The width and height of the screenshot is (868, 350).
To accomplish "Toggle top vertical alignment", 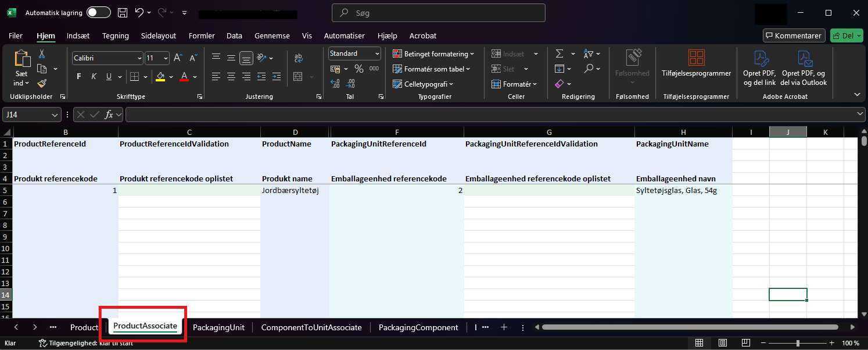I will [x=216, y=57].
